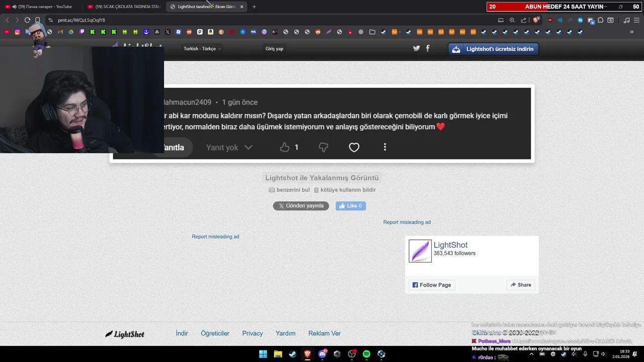
Task: Expand the 'Yanıt yok' replies chevron
Action: point(248,147)
